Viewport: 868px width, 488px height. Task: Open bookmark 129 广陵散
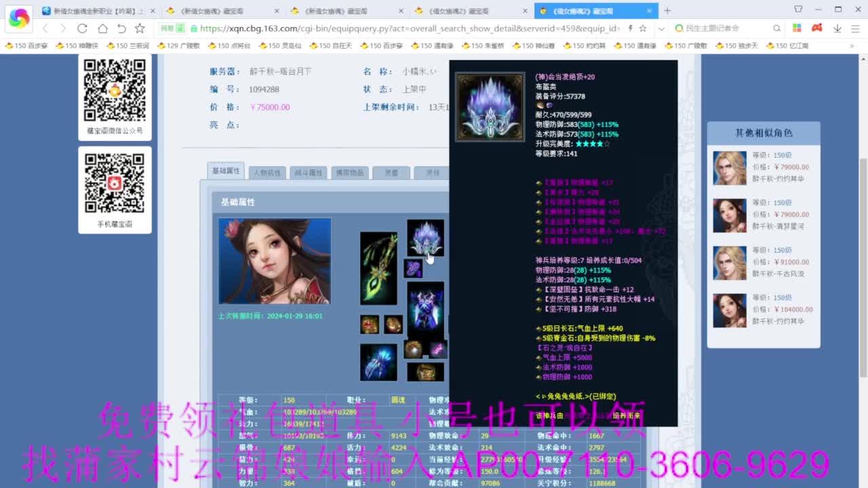[x=178, y=45]
